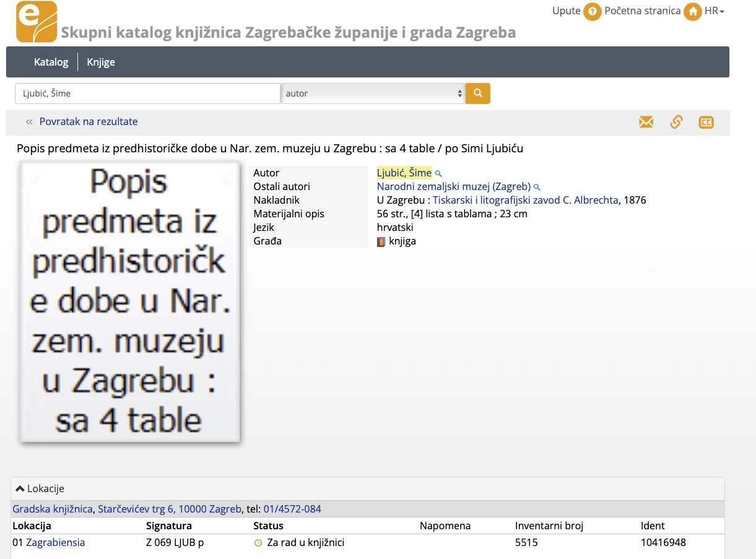
Task: Click the orange search magnifier button
Action: [x=477, y=93]
